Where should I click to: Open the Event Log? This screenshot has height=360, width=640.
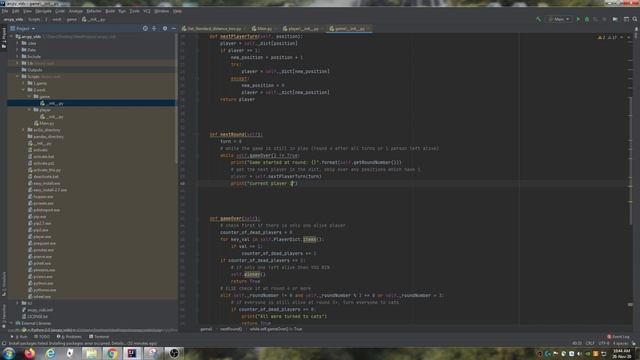[618, 337]
